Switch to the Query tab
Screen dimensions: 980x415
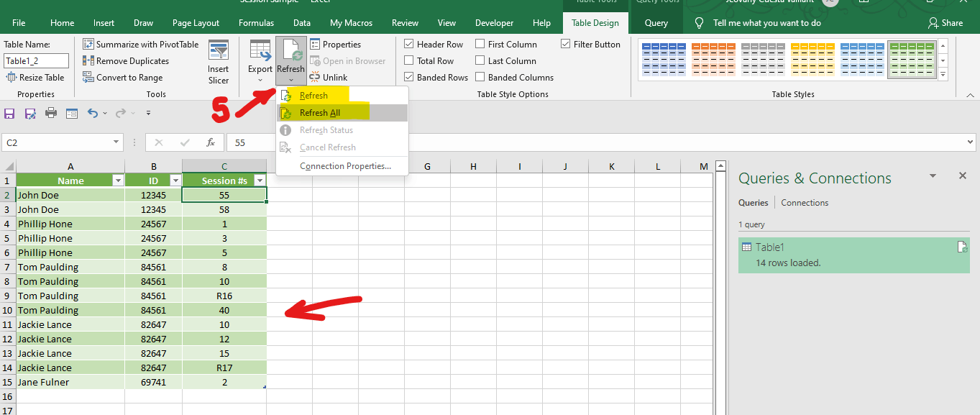[x=656, y=23]
